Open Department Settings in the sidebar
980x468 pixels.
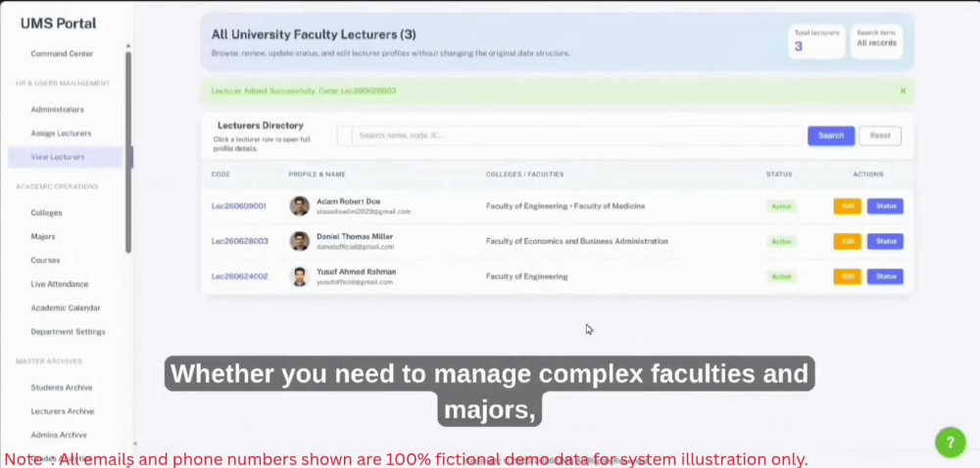coord(68,331)
